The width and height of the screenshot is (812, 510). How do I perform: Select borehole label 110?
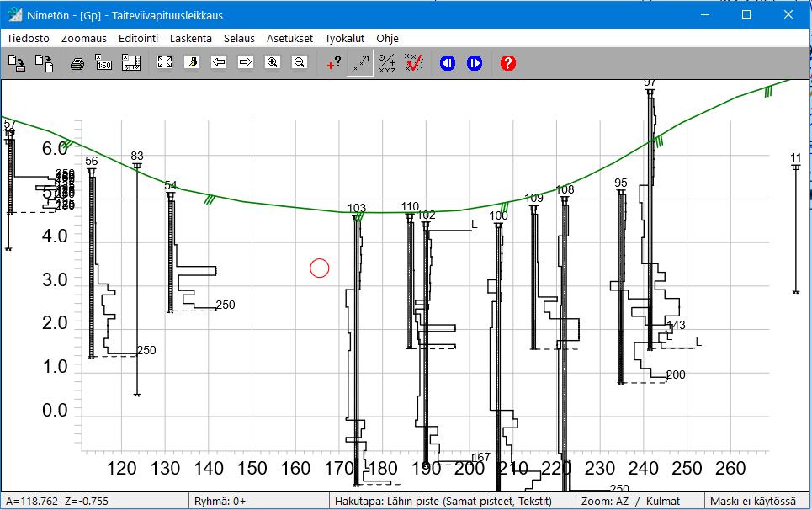pos(410,206)
